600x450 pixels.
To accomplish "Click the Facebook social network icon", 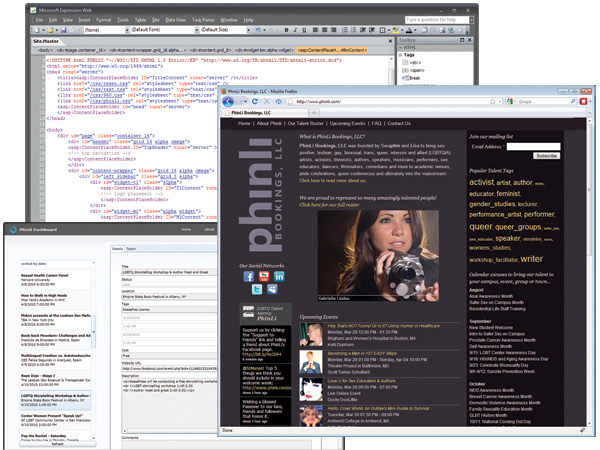I will 248,276.
